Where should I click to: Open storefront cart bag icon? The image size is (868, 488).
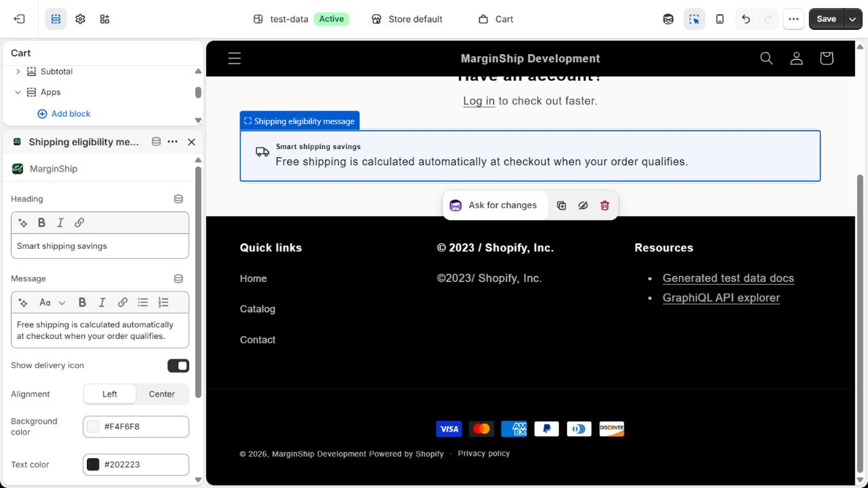(826, 58)
